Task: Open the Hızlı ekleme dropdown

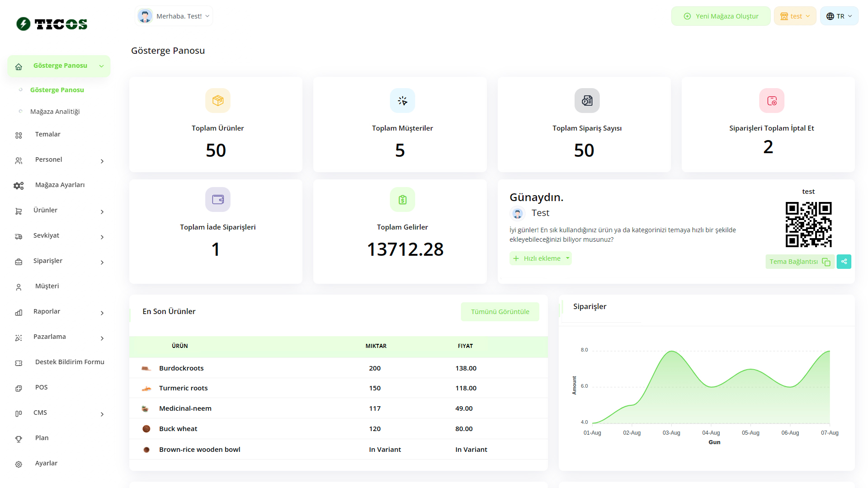Action: (541, 258)
